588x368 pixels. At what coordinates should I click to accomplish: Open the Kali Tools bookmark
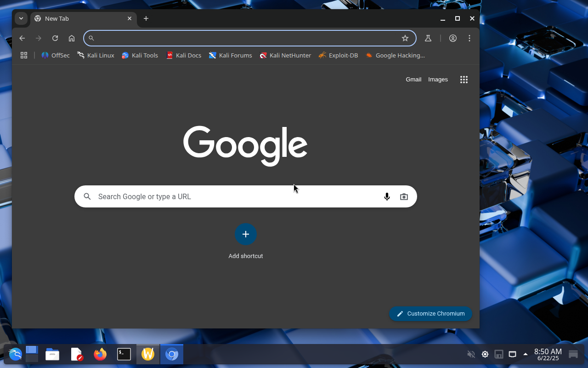coord(140,55)
